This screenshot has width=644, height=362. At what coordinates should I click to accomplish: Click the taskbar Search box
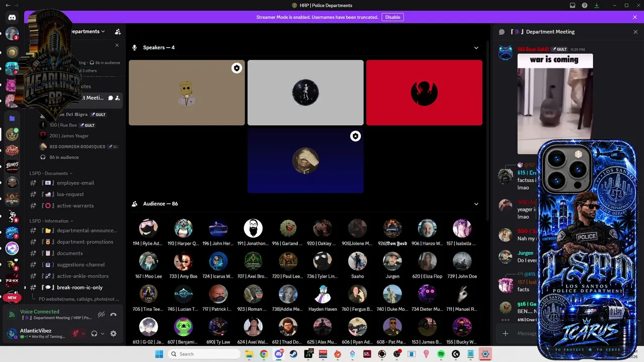204,354
